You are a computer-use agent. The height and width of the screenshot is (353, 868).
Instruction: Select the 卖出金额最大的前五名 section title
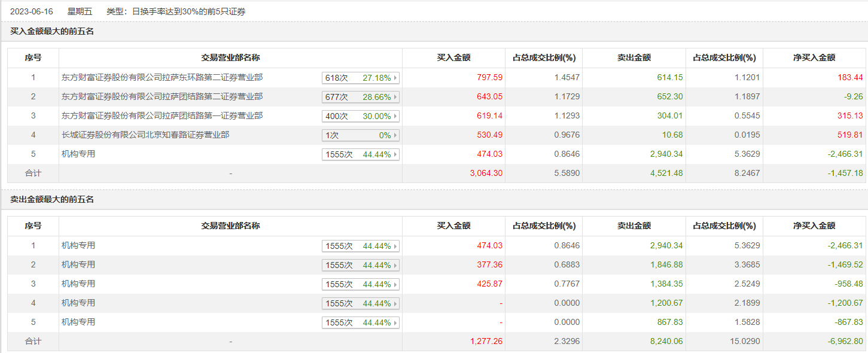pos(52,199)
